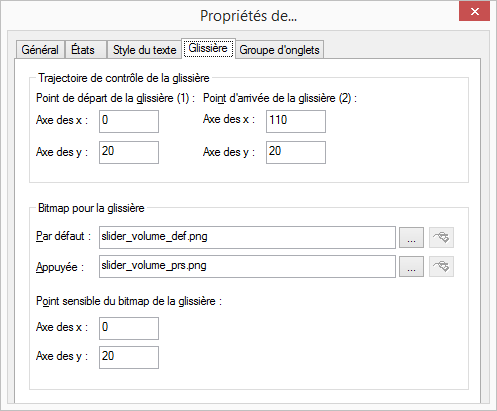Screen dimensions: 497x411
Task: Click the hotspot Axe des y field
Action: coord(129,357)
